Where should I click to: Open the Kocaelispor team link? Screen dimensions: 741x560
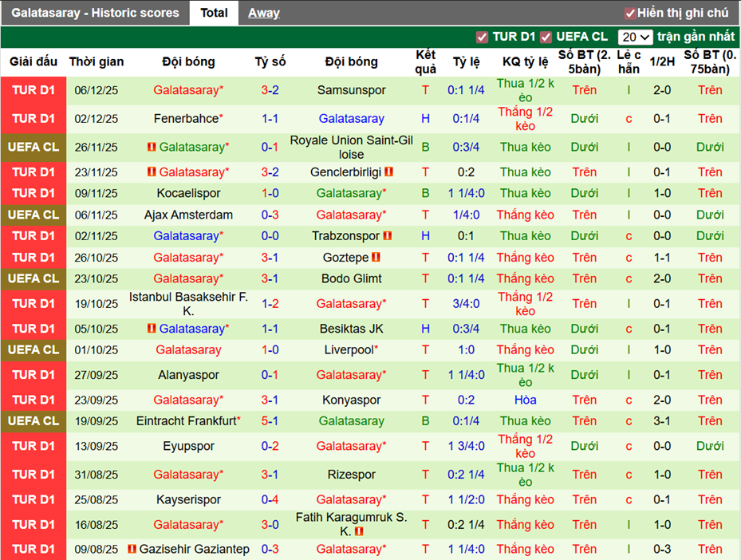[x=188, y=193]
